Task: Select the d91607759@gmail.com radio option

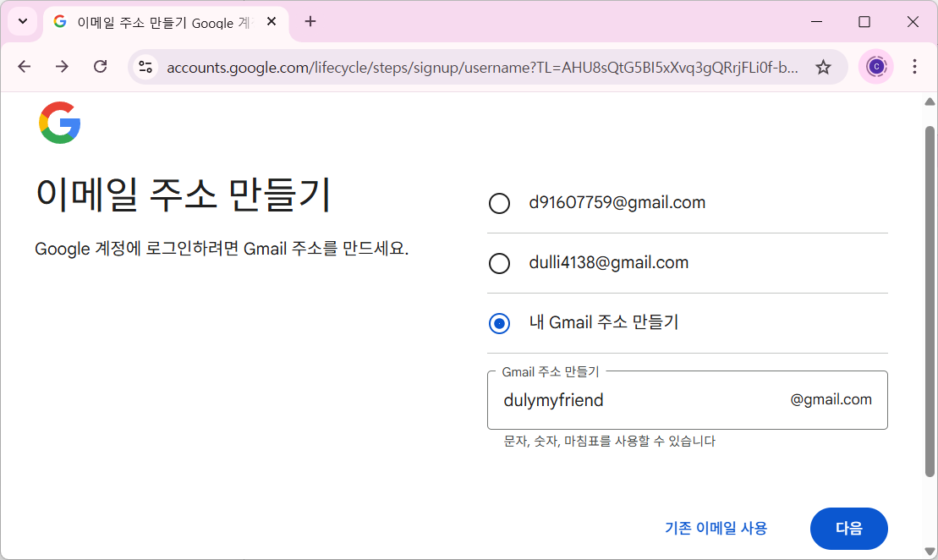Action: point(500,203)
